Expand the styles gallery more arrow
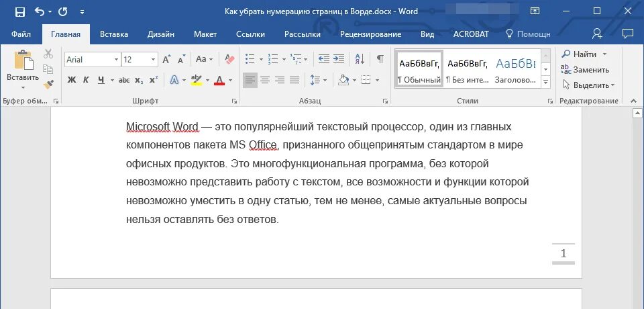This screenshot has height=309, width=644. 546,83
